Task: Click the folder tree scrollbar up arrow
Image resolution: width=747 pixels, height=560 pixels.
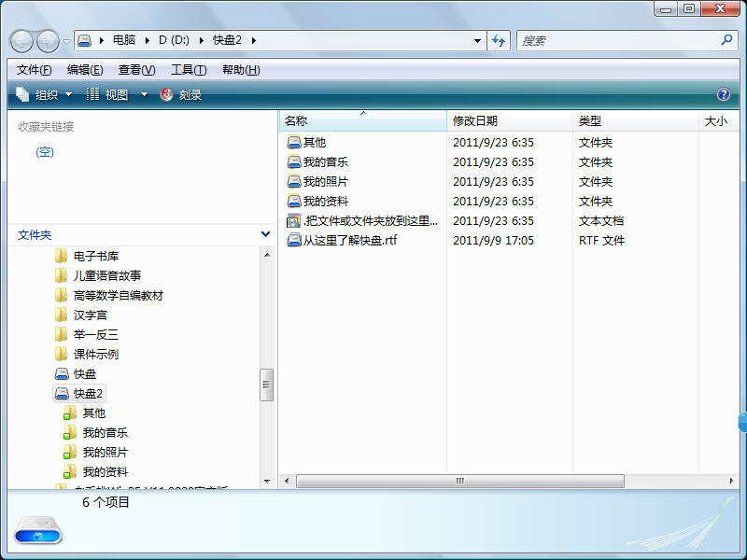Action: click(x=267, y=255)
